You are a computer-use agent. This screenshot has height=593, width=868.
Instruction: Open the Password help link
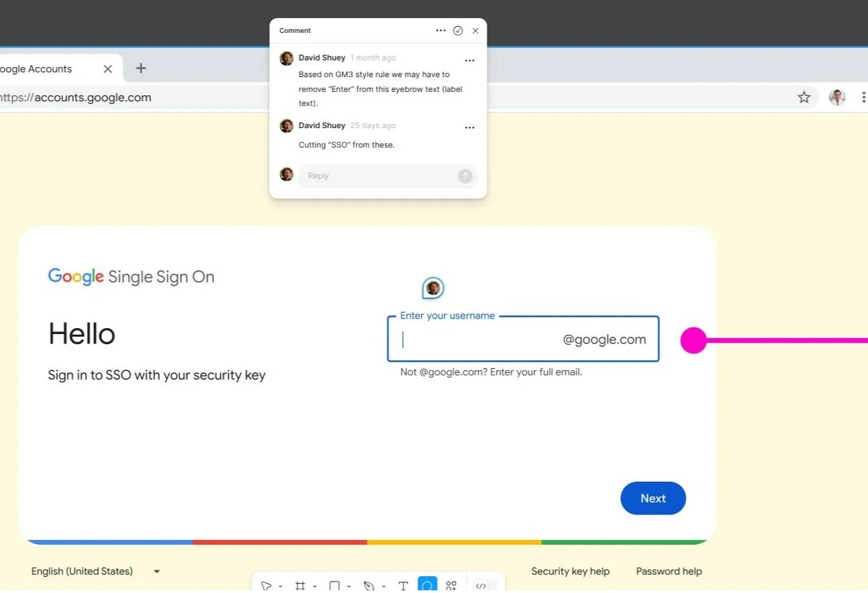click(669, 572)
